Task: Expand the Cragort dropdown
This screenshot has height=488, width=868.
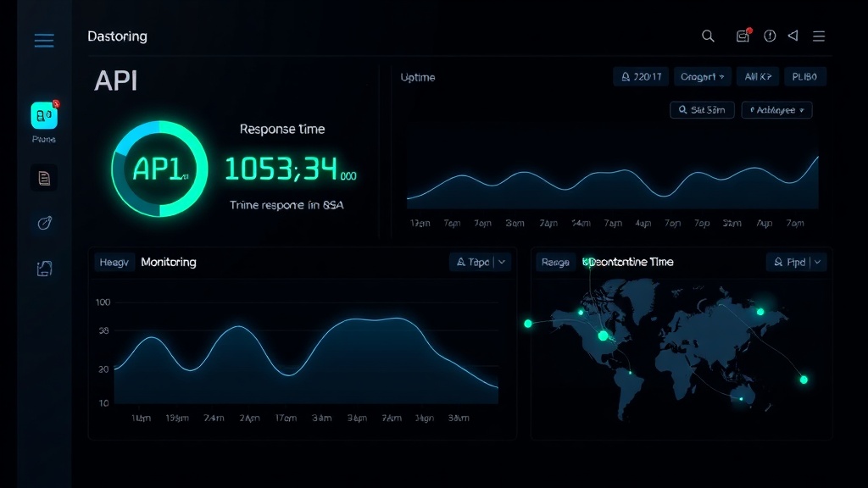Action: tap(702, 76)
